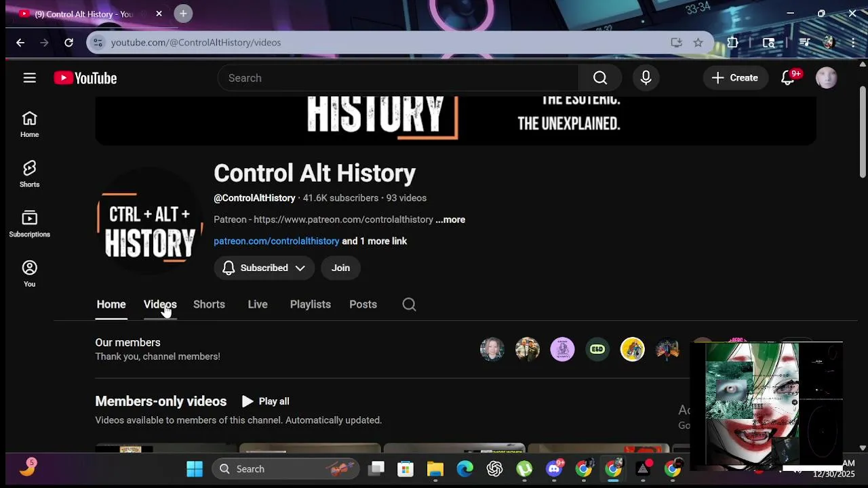
Task: Click 'and 1 more link'
Action: click(374, 241)
